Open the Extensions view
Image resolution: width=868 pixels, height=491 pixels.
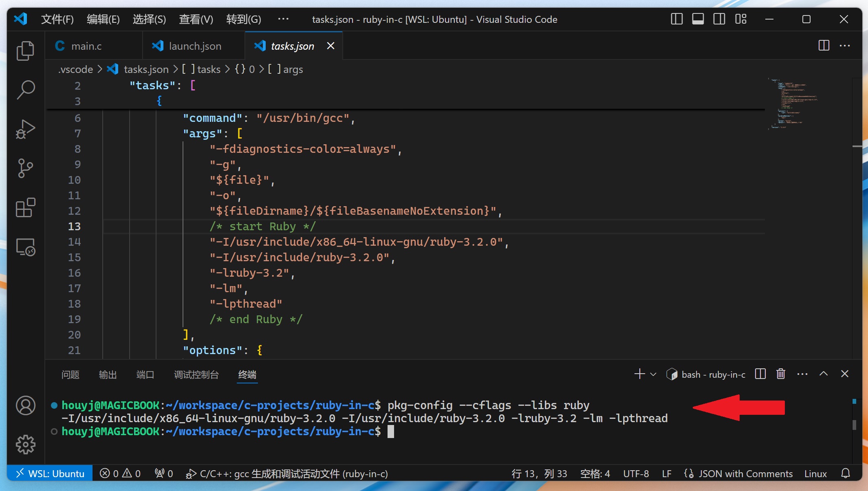[26, 208]
